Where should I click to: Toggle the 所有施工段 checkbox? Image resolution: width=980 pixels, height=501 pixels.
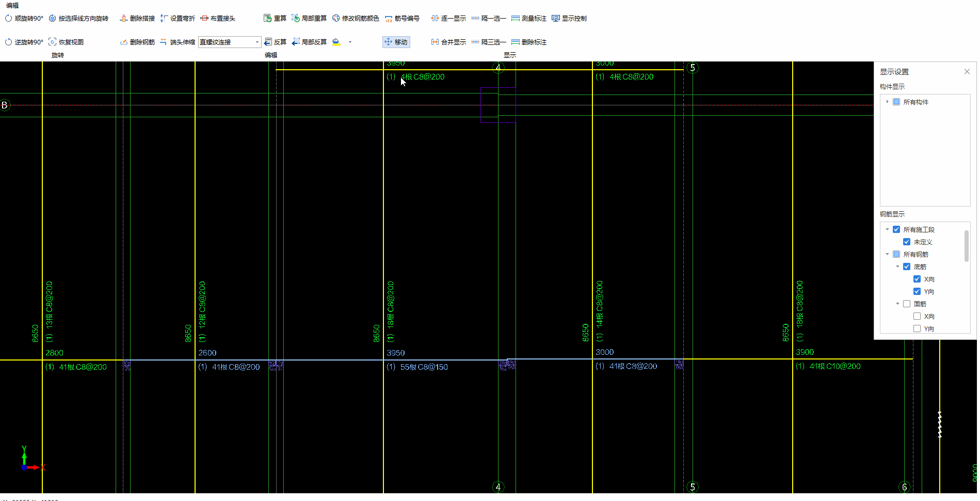(896, 230)
